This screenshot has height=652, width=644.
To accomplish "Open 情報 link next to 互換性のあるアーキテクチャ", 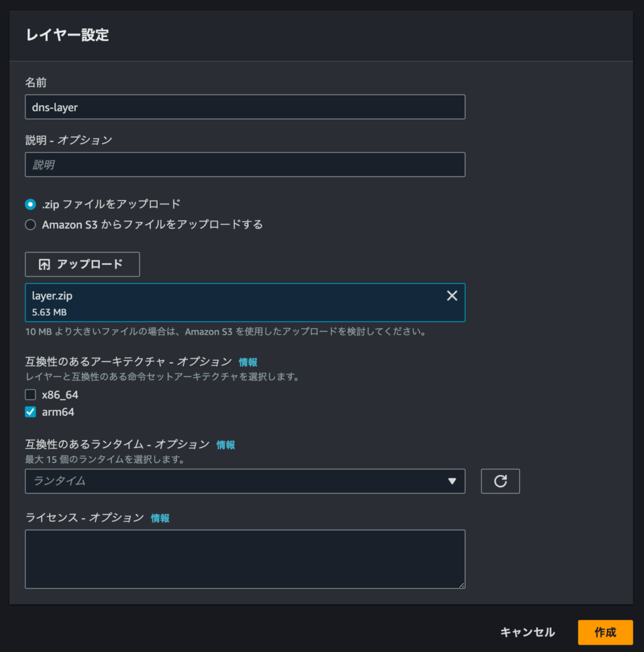I will [x=247, y=362].
